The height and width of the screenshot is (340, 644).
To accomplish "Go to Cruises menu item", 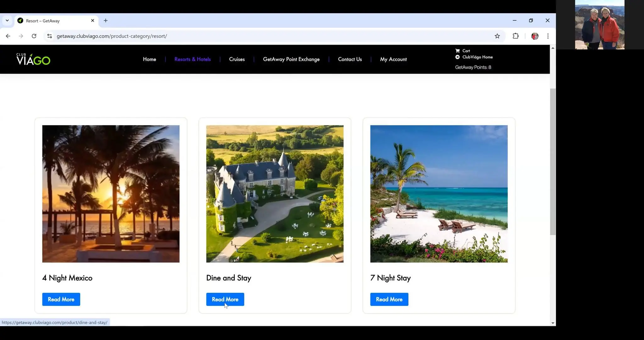I will click(x=237, y=59).
